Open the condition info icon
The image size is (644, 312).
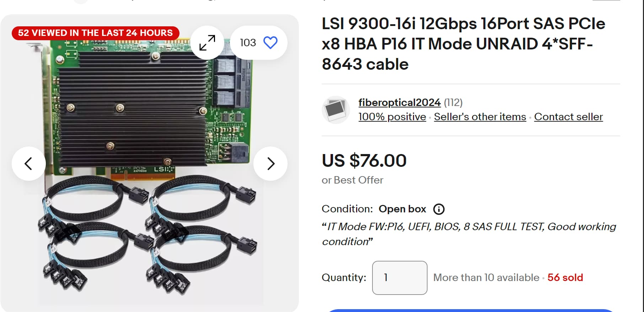(x=439, y=209)
